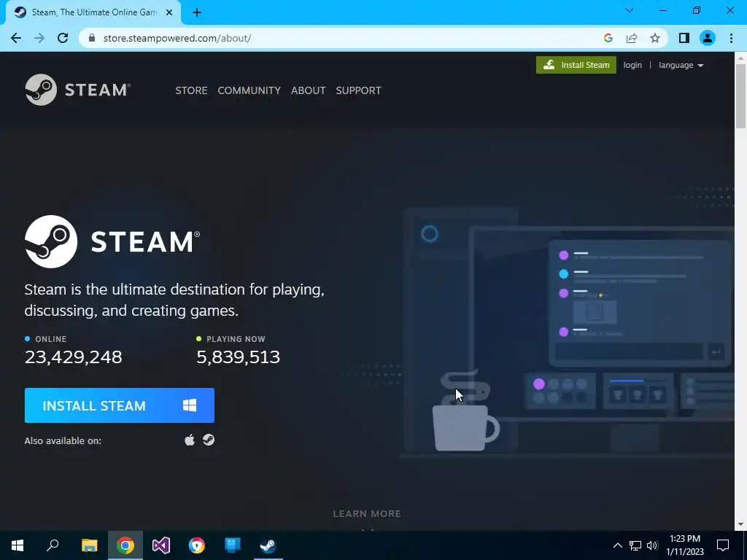The height and width of the screenshot is (560, 747).
Task: Bookmark this tab with star
Action: 655,38
